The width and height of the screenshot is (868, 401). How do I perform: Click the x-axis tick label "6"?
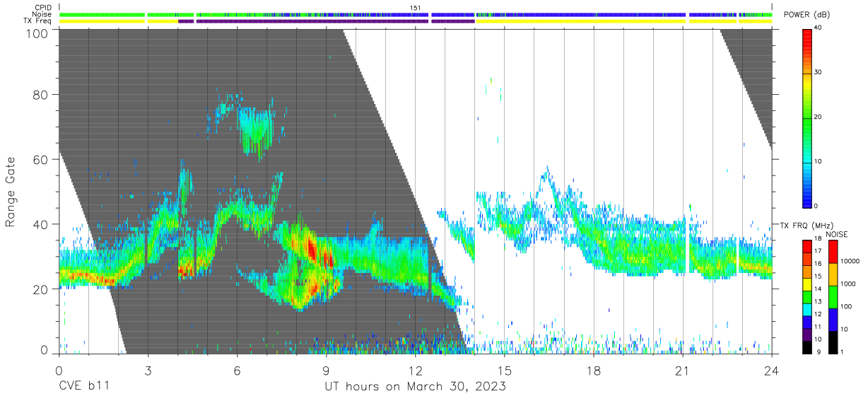[x=237, y=370]
